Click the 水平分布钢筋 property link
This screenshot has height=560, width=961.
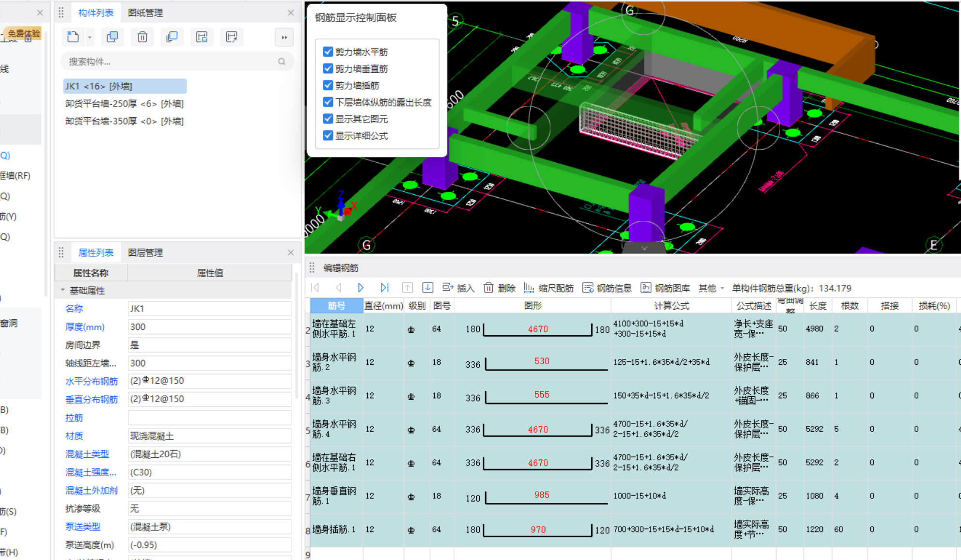pos(92,381)
